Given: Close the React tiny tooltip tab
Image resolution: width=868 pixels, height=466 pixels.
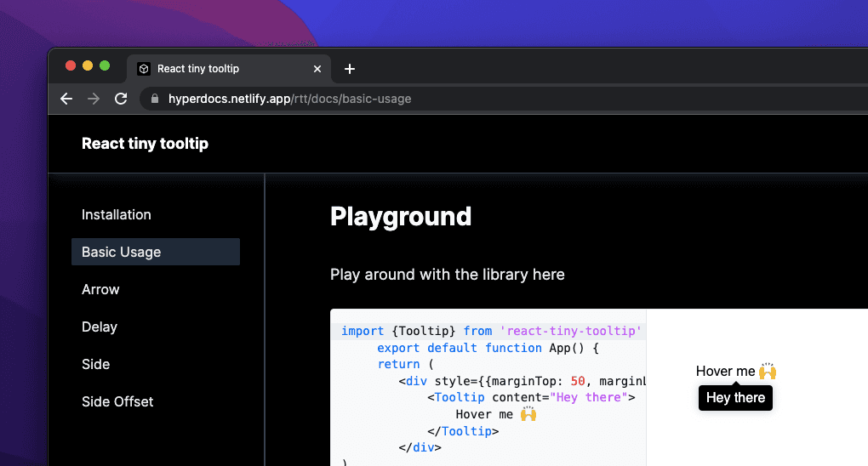Looking at the screenshot, I should pos(317,69).
